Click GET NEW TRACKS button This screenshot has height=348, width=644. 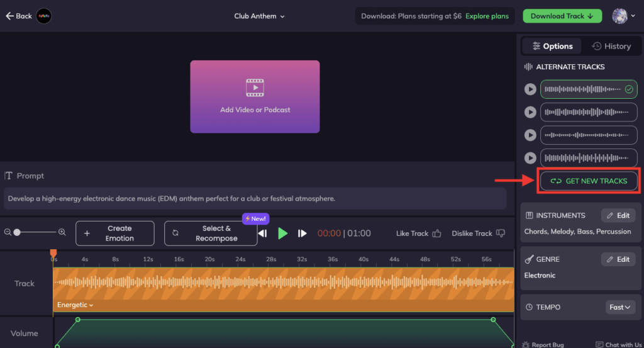[589, 181]
